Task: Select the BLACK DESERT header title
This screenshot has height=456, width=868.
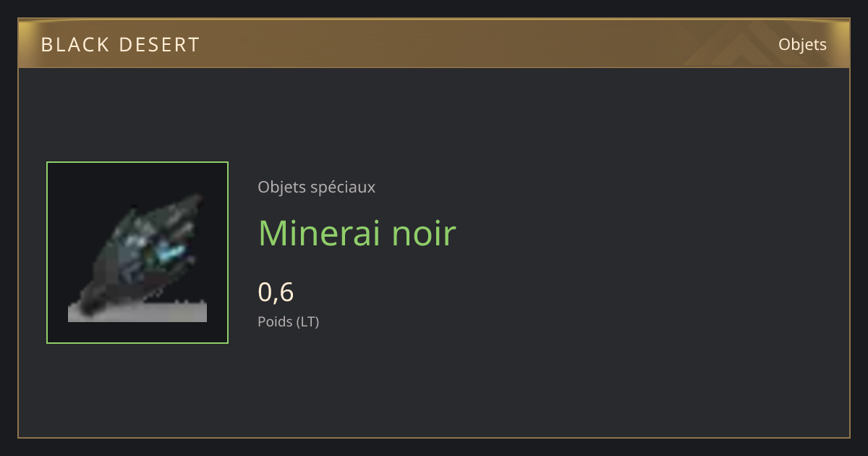Action: point(120,45)
